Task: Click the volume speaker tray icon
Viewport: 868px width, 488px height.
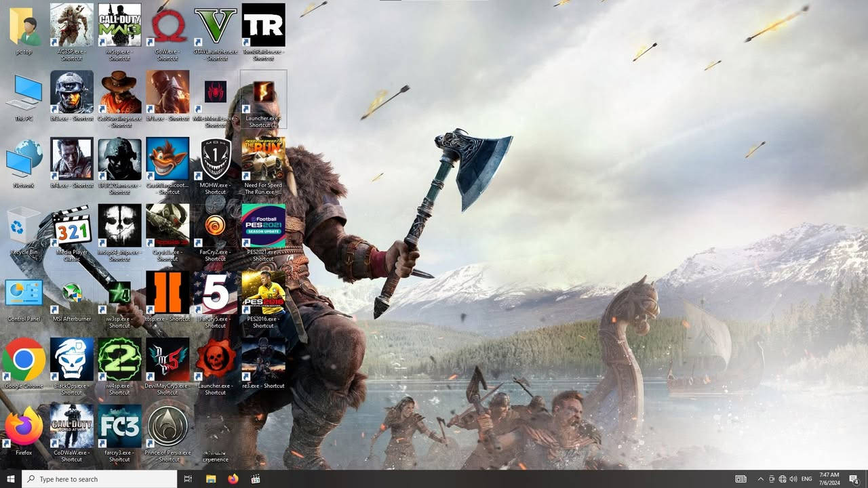Action: tap(793, 479)
